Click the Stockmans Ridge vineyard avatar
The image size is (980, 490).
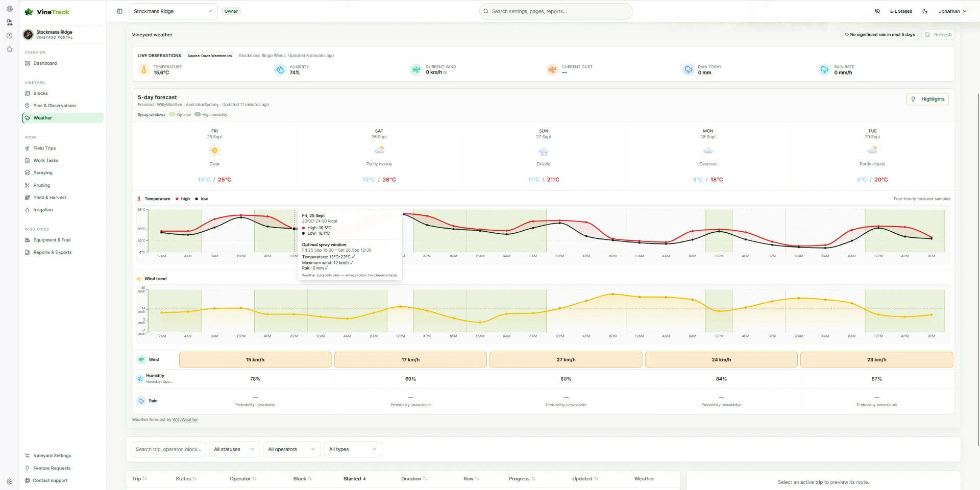tap(28, 35)
